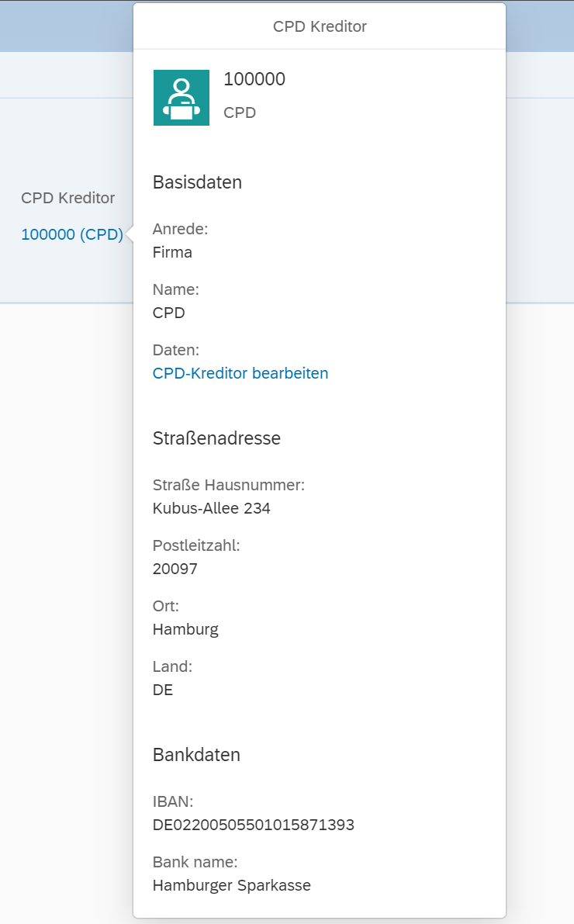Click the bank name Hamburger Sparkasse
The width and height of the screenshot is (574, 924).
tap(231, 885)
